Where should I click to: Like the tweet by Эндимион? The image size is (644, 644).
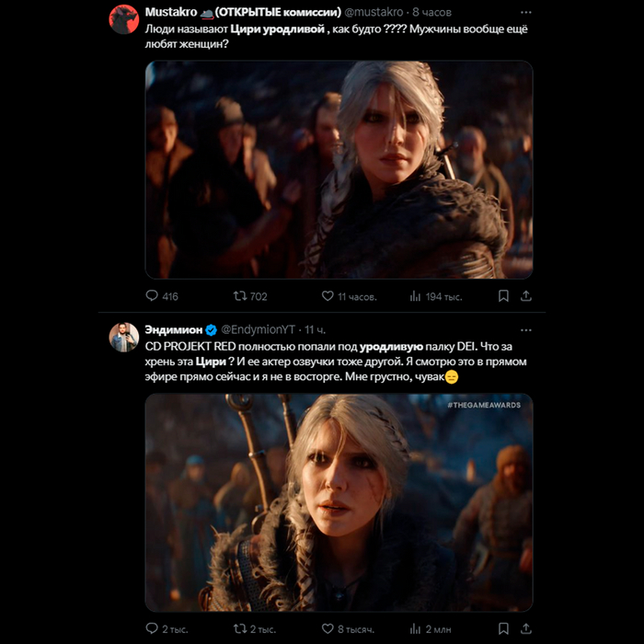[327, 628]
